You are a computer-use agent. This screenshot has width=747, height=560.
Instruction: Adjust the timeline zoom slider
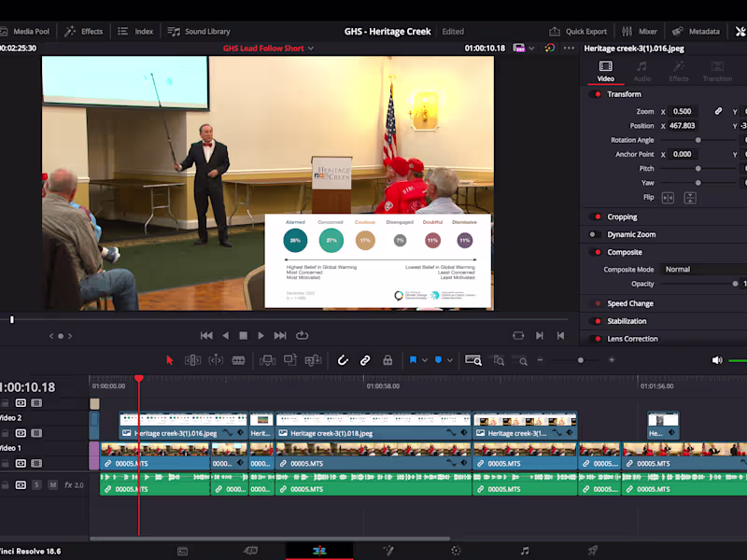tap(581, 360)
